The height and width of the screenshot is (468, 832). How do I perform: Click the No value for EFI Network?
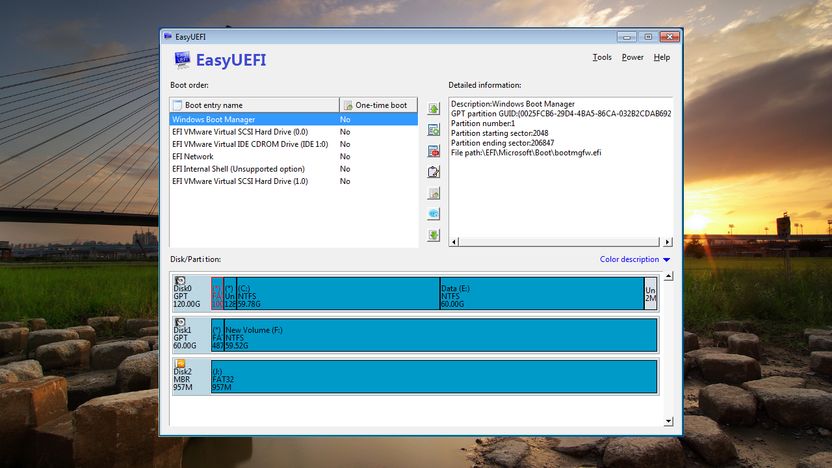[x=345, y=157]
